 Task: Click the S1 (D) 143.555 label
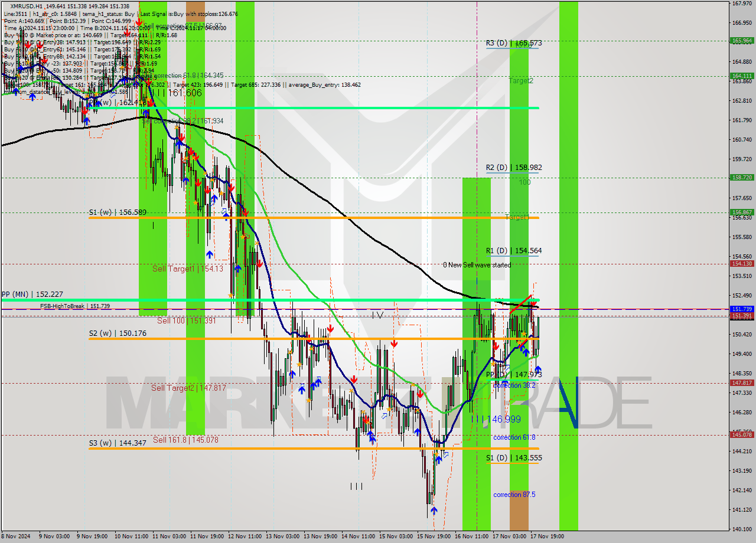514,458
